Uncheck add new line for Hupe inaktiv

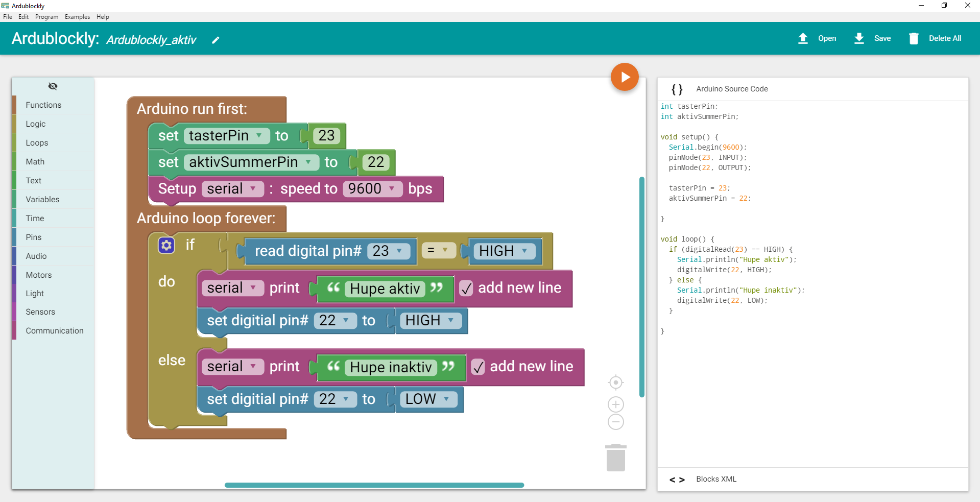(478, 367)
